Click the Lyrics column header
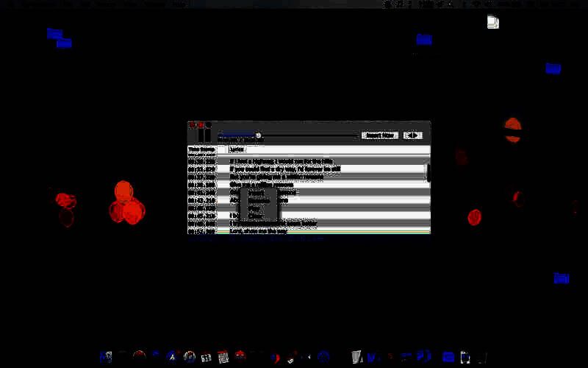Viewport: 588px width, 368px height. [x=237, y=149]
